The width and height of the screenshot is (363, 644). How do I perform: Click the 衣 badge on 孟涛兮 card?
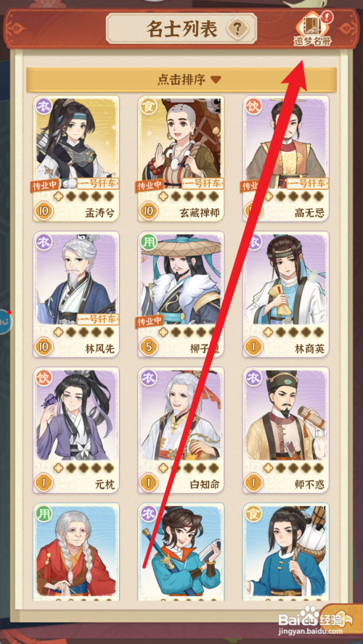[42, 106]
